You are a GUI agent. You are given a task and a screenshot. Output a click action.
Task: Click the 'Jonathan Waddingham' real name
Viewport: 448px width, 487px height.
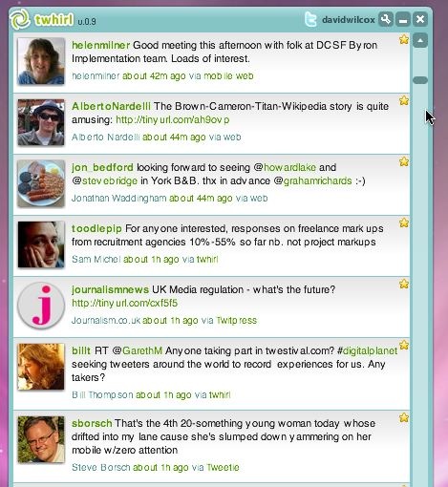click(x=118, y=198)
